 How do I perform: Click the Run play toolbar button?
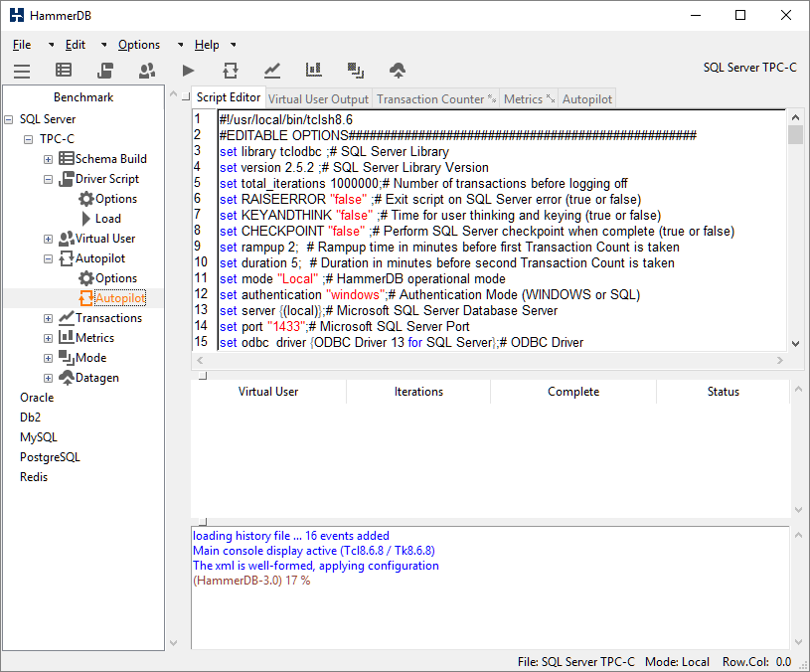(189, 71)
